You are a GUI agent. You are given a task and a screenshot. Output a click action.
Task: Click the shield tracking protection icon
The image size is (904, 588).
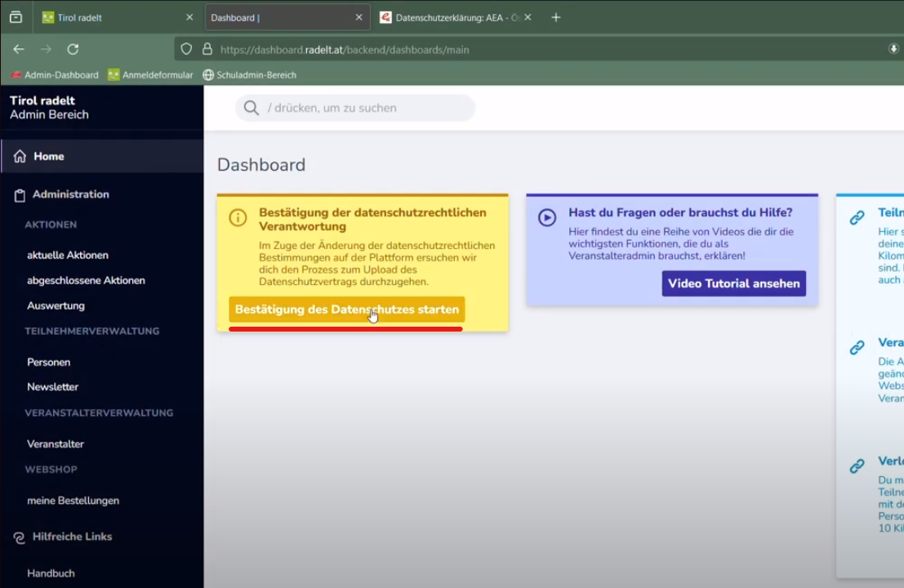tap(186, 50)
